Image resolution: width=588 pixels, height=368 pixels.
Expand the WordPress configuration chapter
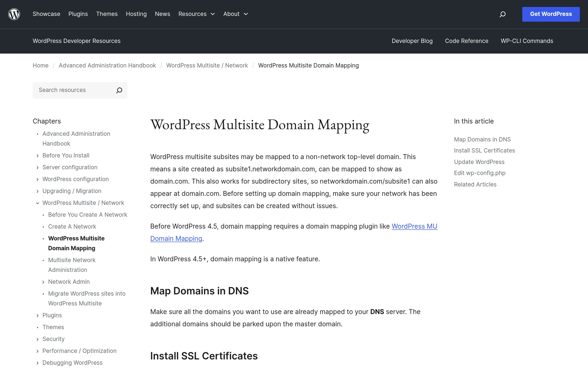pyautogui.click(x=37, y=180)
